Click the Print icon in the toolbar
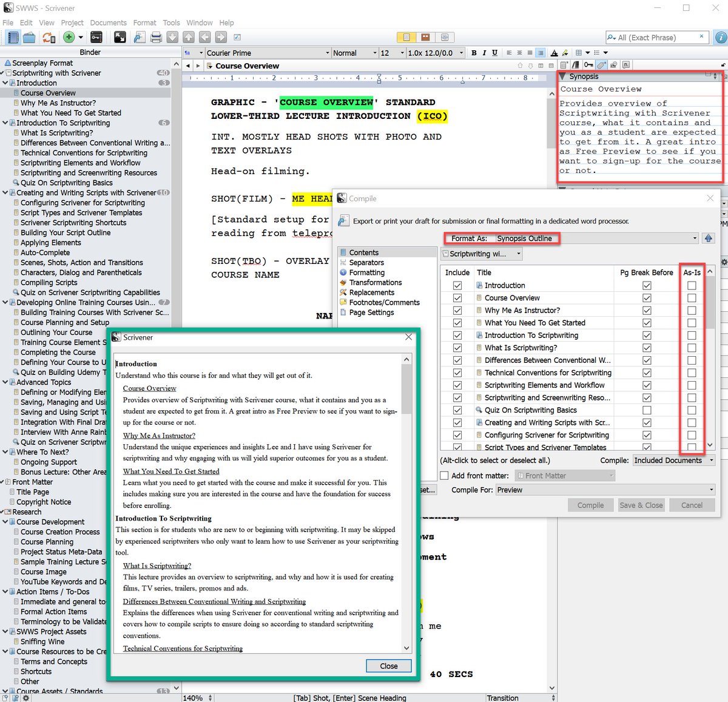The image size is (728, 702). pyautogui.click(x=156, y=38)
